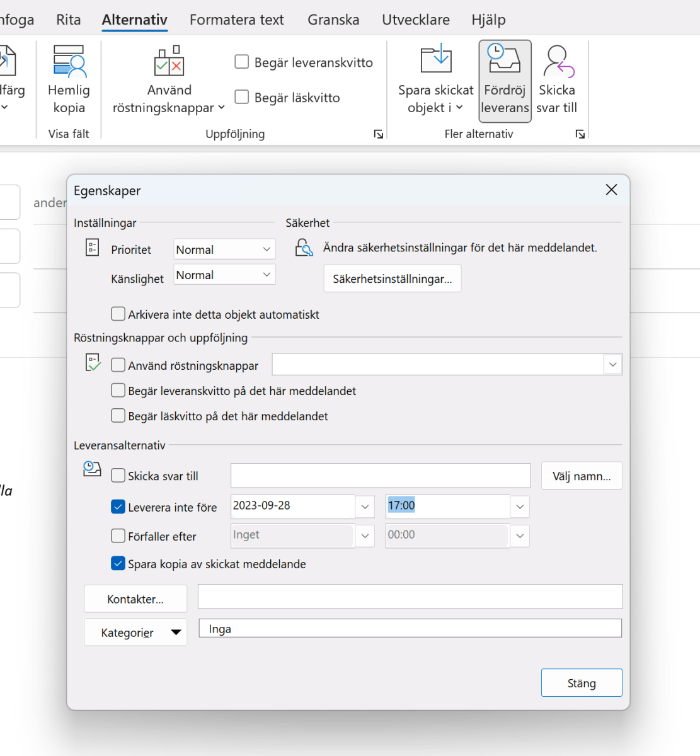700x756 pixels.
Task: Disable Leverera inte före
Action: pyautogui.click(x=118, y=507)
